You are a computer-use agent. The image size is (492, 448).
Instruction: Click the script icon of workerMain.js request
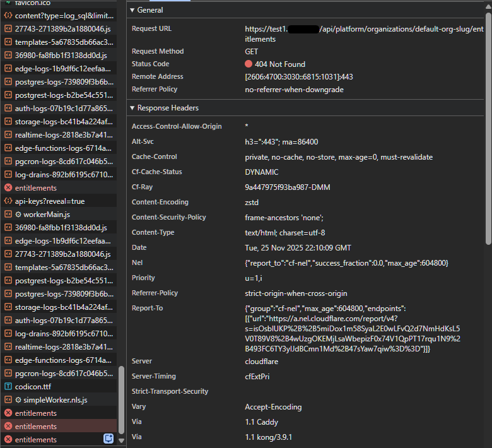coord(8,214)
